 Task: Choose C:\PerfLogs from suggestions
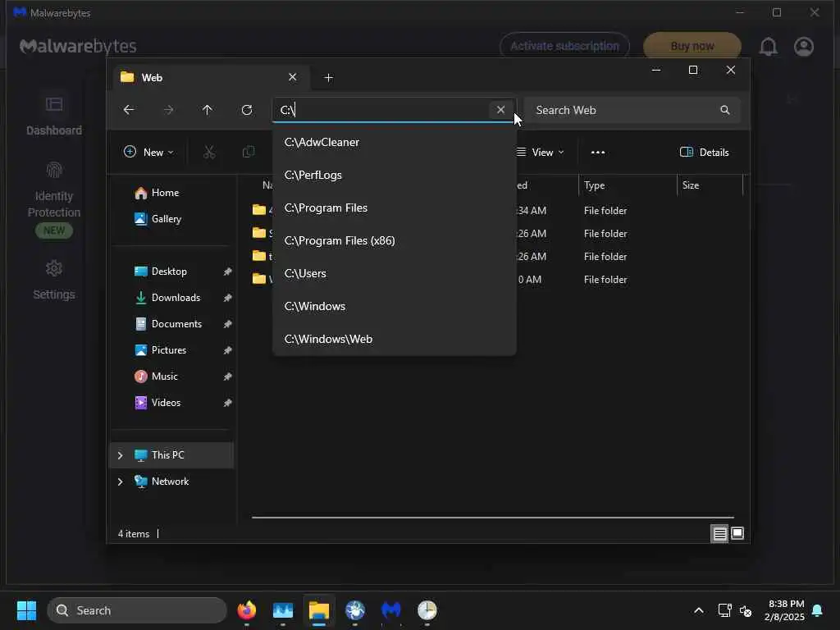(395, 176)
